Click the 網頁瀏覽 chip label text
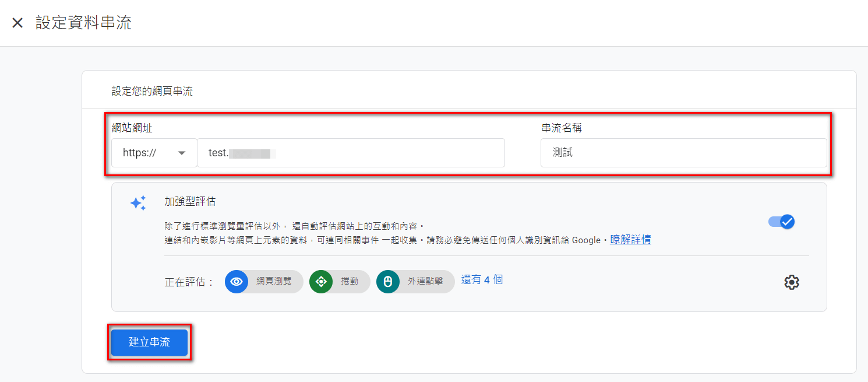 point(274,282)
